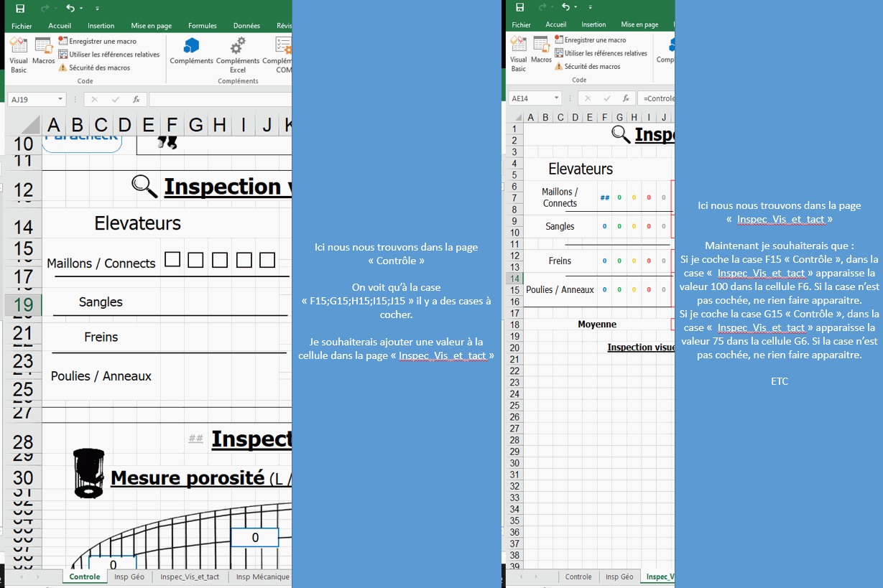Screen dimensions: 883x588
Task: Select the Controle sheet tab, right window
Action: (578, 577)
